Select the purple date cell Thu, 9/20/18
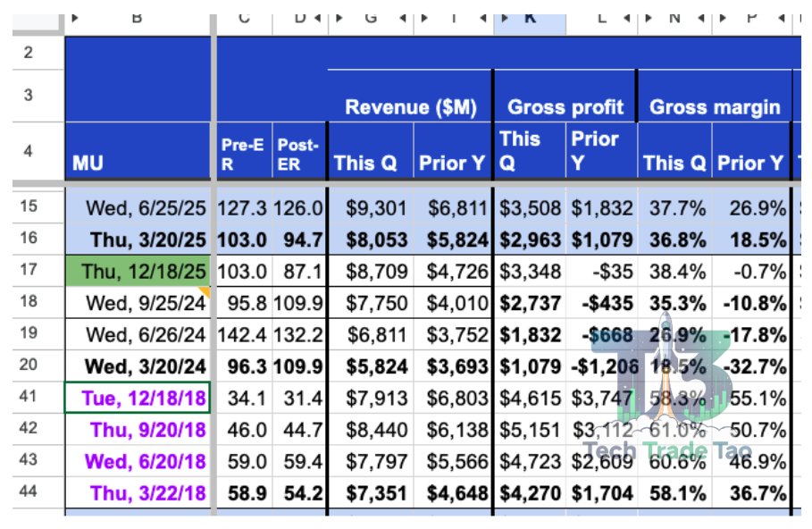The width and height of the screenshot is (812, 529). click(x=138, y=430)
